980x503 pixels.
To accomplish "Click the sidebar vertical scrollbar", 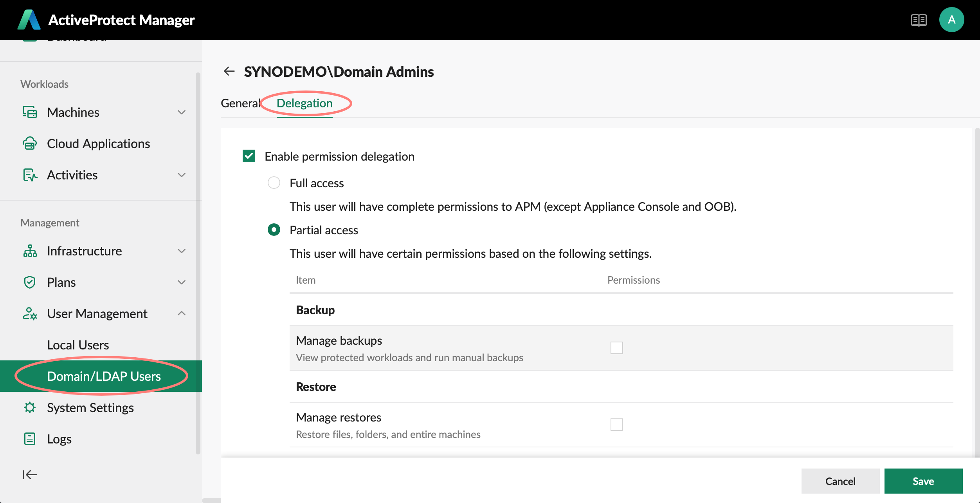I will click(x=198, y=263).
